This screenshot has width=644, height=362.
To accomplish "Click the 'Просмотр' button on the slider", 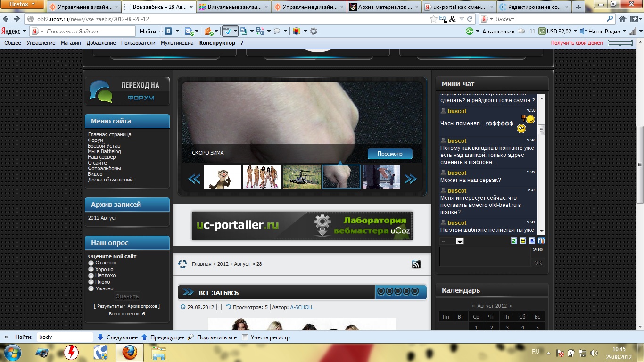I will (x=390, y=154).
